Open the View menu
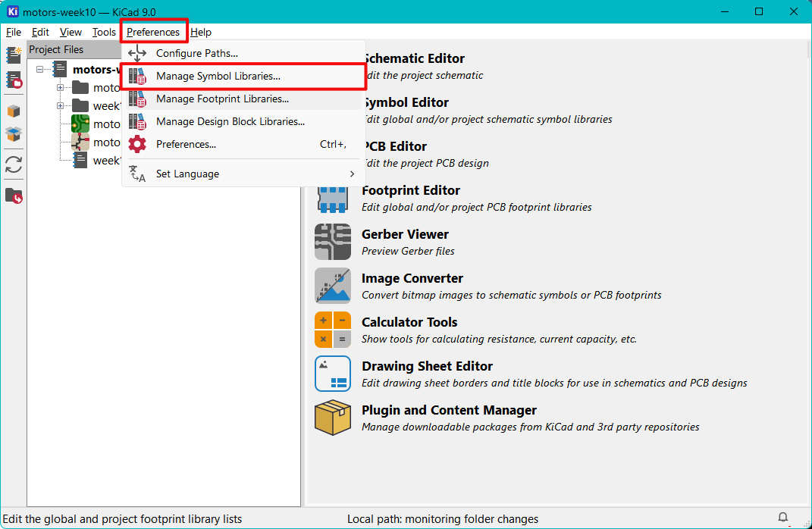 tap(71, 32)
